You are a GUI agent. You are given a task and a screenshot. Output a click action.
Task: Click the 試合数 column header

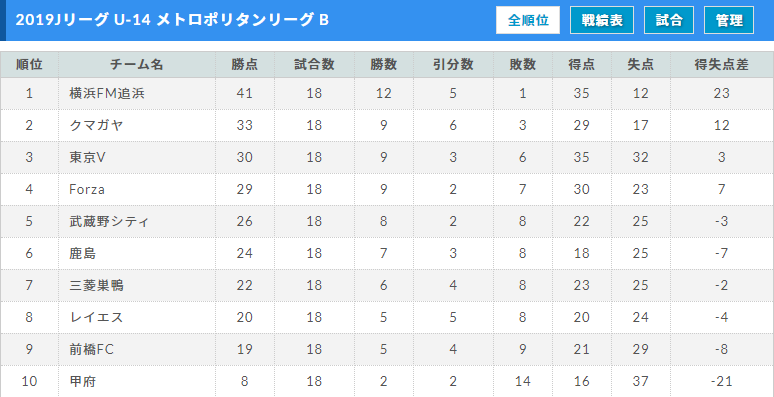coord(314,65)
